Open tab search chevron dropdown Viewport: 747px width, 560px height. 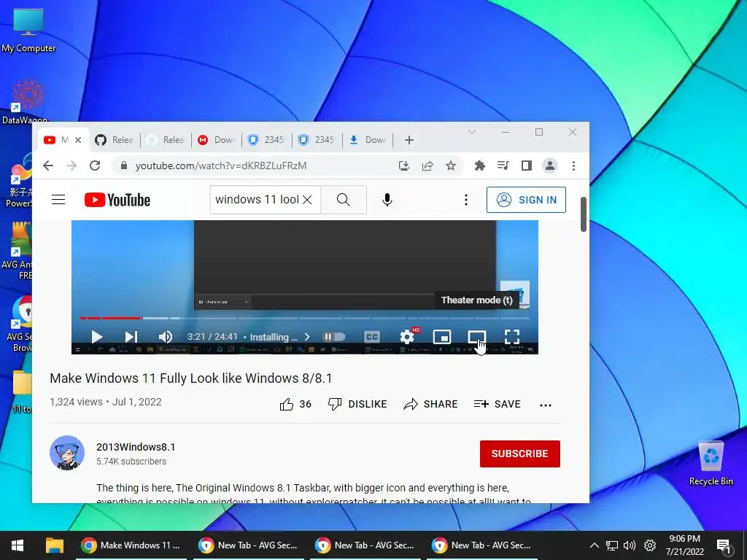tap(472, 132)
